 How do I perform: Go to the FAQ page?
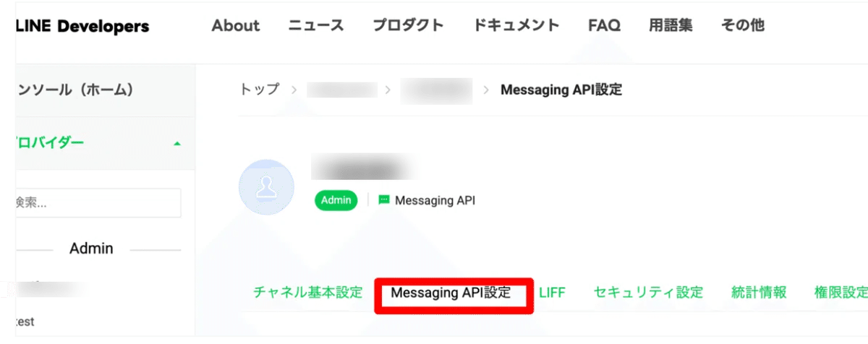click(604, 25)
